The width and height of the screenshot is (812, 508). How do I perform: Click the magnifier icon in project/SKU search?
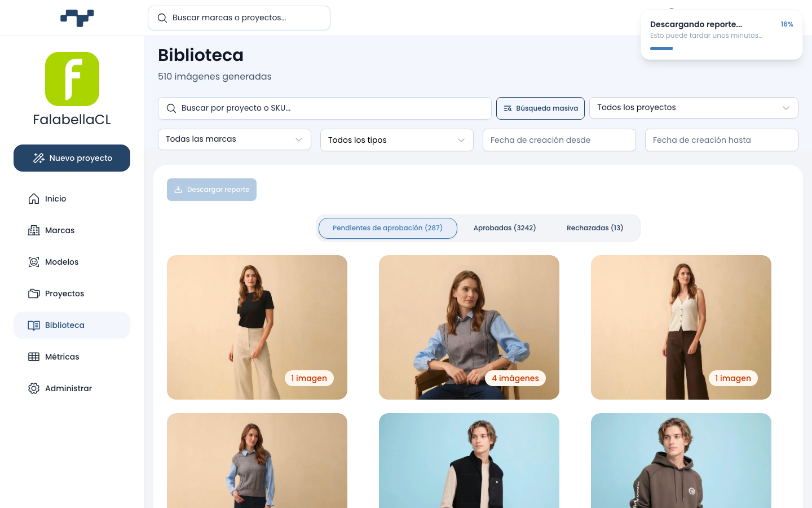point(171,108)
